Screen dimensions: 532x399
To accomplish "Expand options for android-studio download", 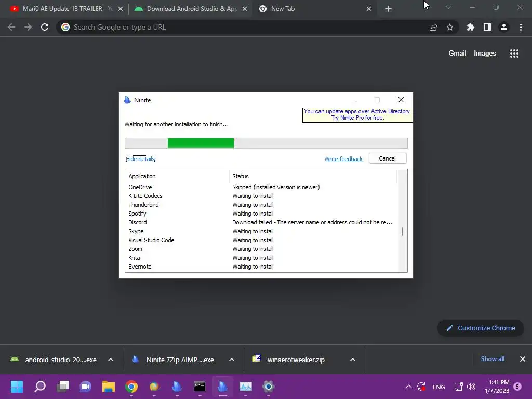I will click(x=111, y=360).
